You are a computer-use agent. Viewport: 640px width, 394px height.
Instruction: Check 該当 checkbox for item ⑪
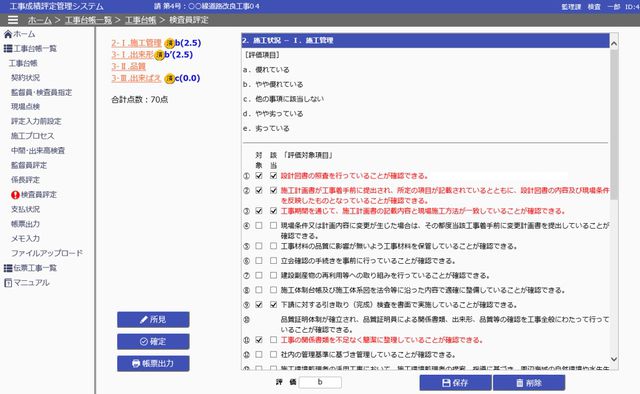(273, 340)
